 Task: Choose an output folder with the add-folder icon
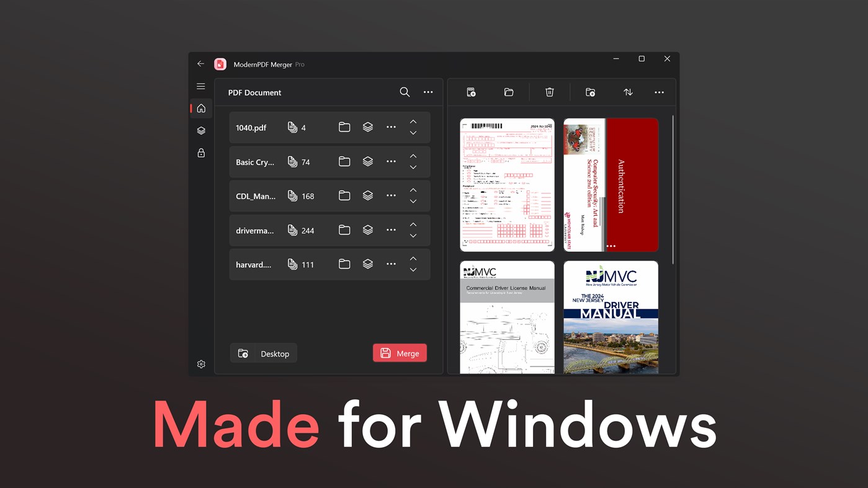point(590,92)
